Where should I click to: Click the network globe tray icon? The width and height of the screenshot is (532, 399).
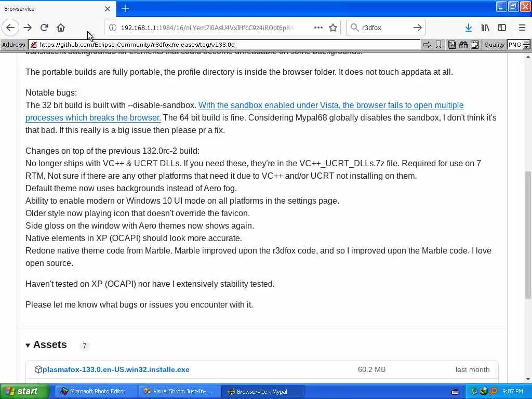click(484, 392)
